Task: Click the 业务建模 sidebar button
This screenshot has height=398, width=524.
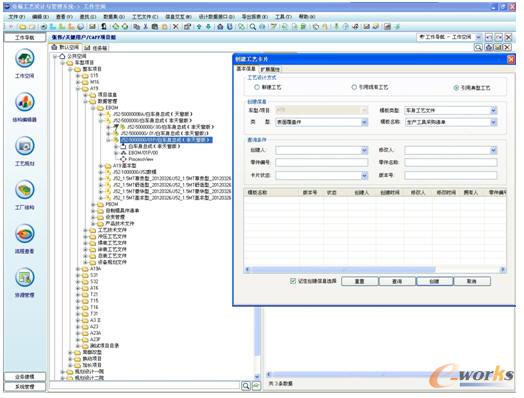Action: tap(25, 377)
